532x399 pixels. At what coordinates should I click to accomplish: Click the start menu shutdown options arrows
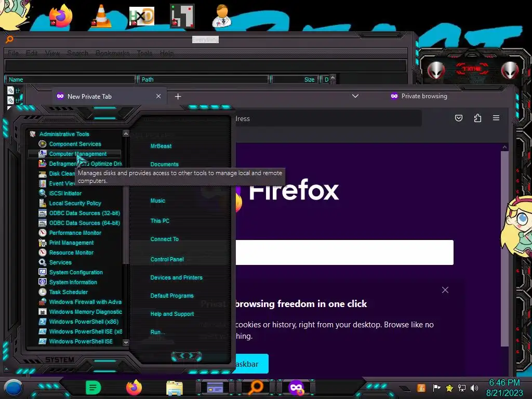click(187, 356)
